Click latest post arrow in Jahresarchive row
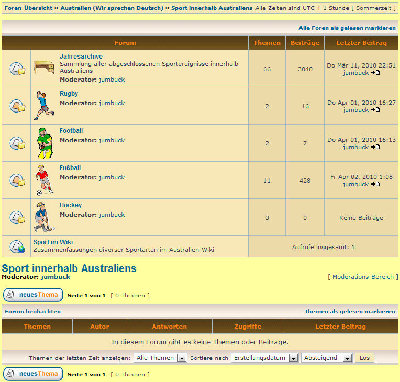This screenshot has width=400, height=382. pyautogui.click(x=375, y=73)
